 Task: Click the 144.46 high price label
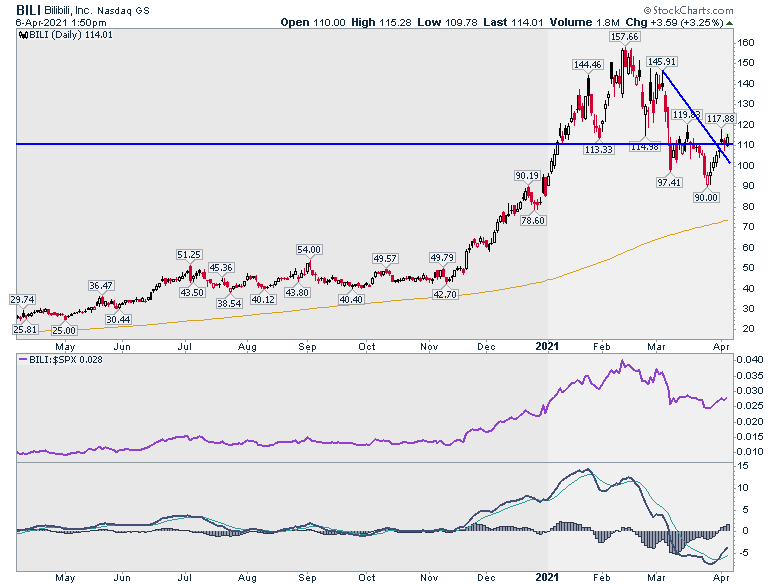click(x=587, y=65)
